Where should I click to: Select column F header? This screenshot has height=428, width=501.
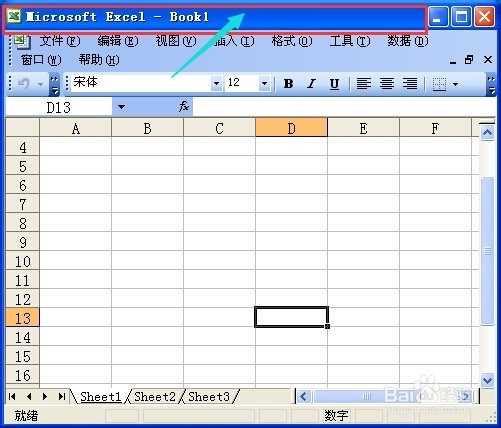point(435,128)
